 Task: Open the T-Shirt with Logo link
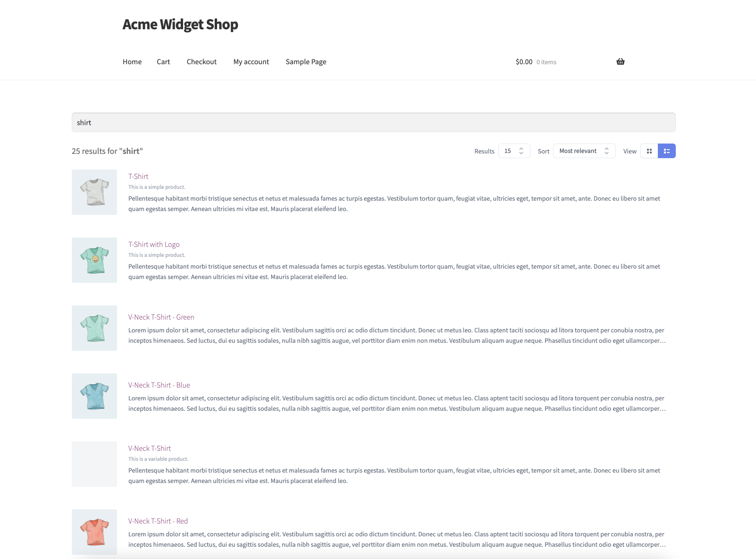tap(154, 245)
